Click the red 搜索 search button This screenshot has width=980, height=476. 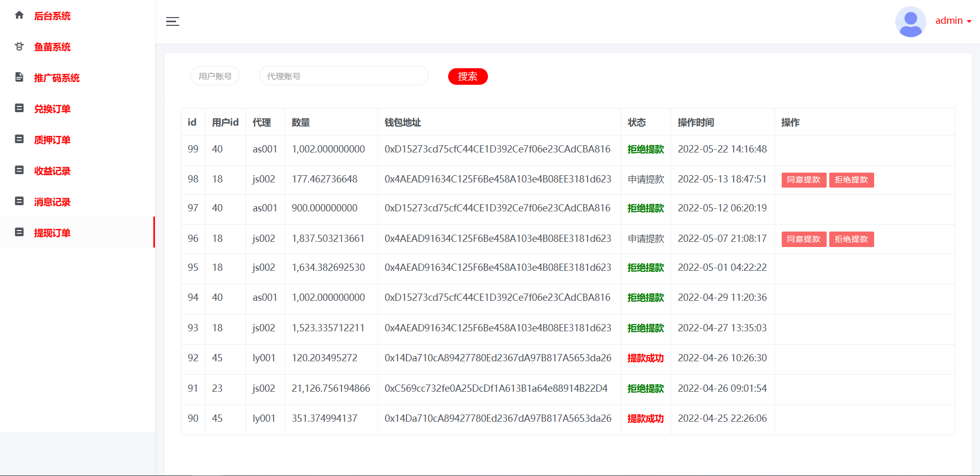(467, 76)
